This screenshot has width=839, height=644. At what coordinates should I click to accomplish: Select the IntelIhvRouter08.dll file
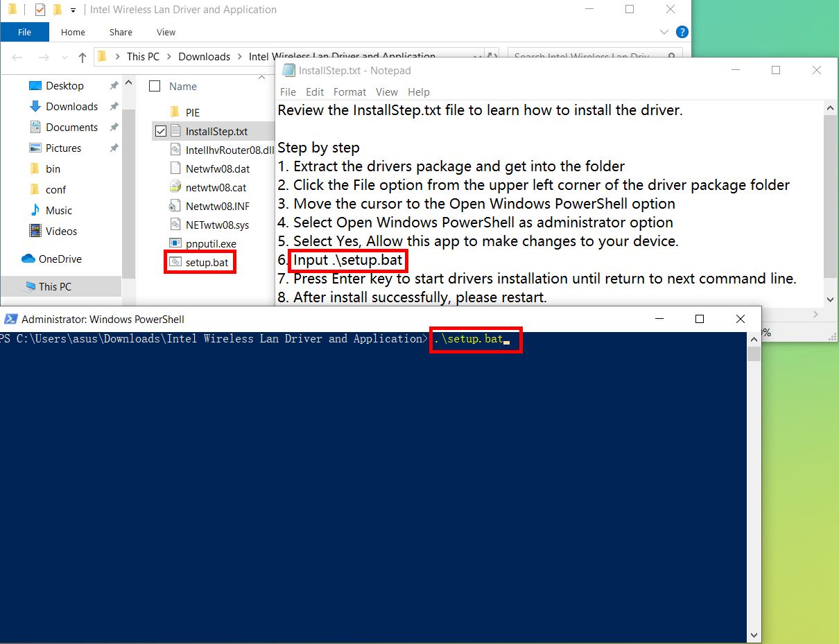click(230, 150)
